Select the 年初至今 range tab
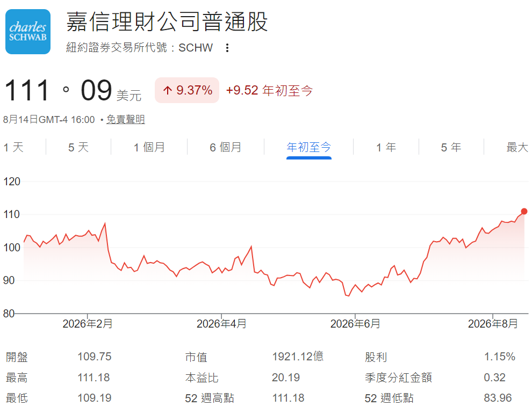This screenshot has height=406, width=532. click(x=309, y=147)
